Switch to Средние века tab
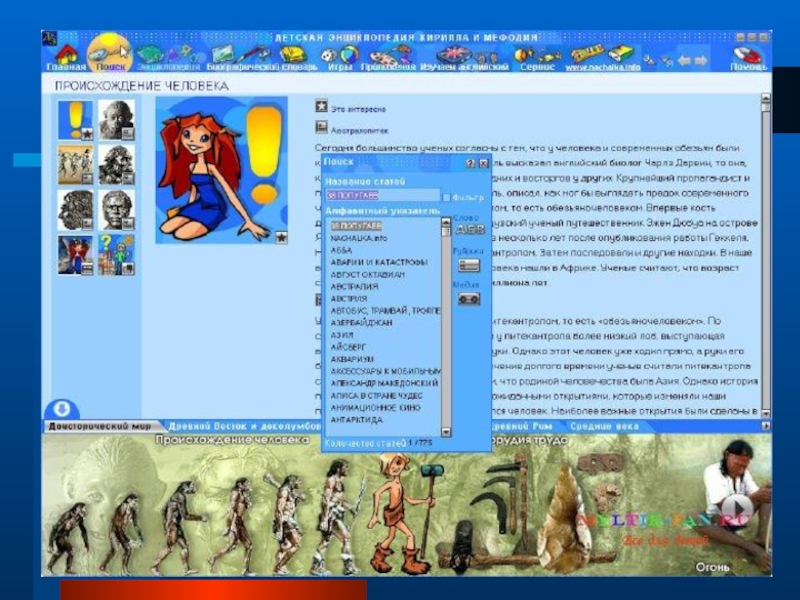This screenshot has height=600, width=800. click(x=605, y=426)
